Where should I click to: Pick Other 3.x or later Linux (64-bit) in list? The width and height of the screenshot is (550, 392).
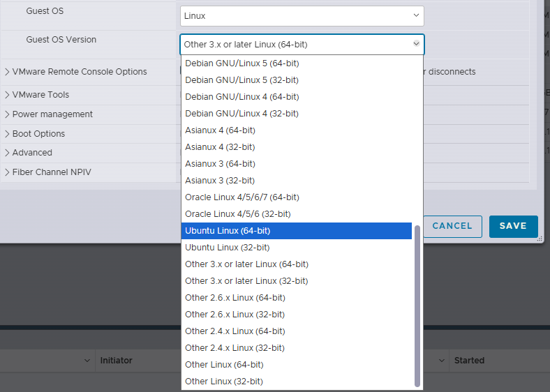pyautogui.click(x=297, y=264)
